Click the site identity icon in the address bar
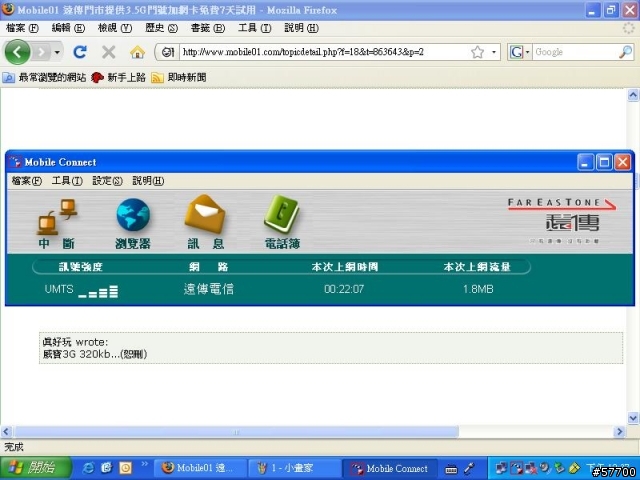 pyautogui.click(x=167, y=52)
